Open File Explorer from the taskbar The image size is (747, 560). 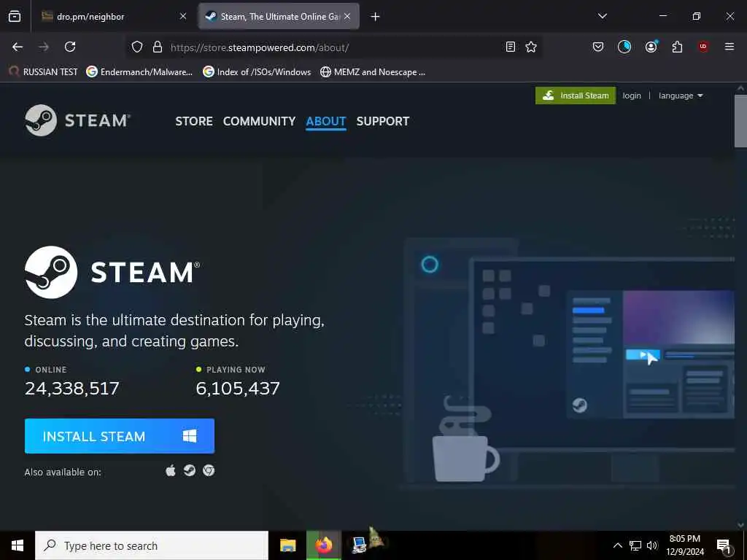click(x=287, y=545)
